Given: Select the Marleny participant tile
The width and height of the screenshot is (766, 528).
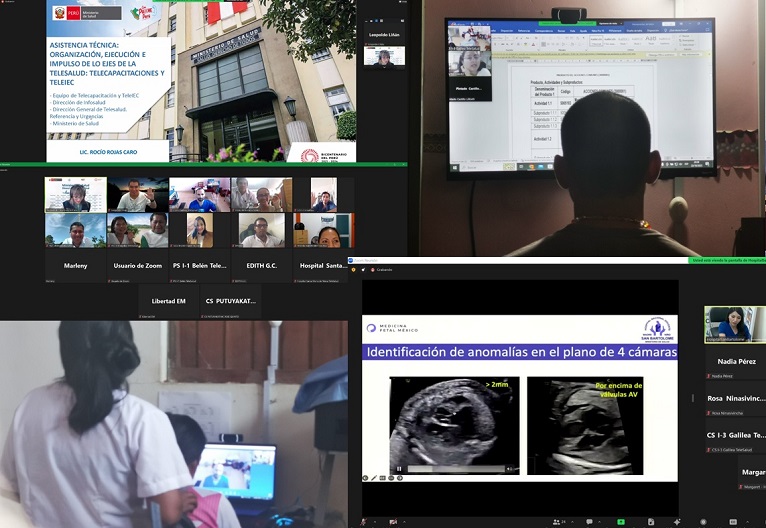Looking at the screenshot, I should [x=75, y=266].
